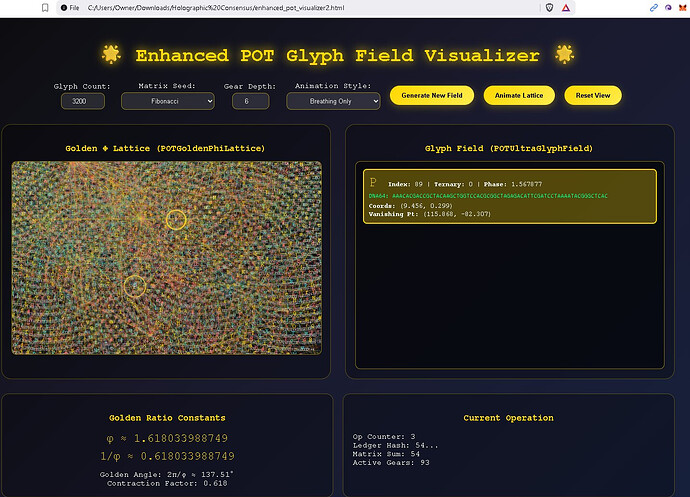
Task: Select the glyph entry Index 89 card
Action: click(x=510, y=196)
